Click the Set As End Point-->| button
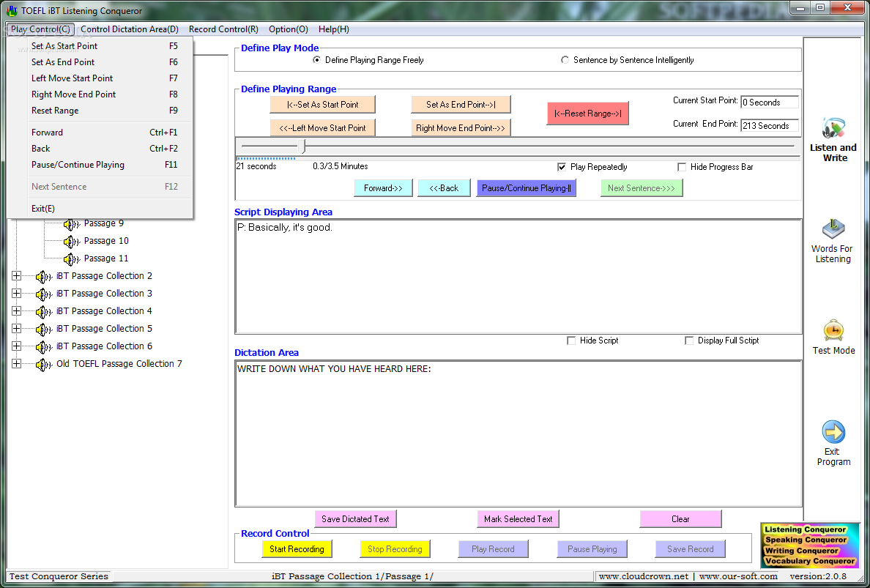This screenshot has height=588, width=870. click(461, 104)
